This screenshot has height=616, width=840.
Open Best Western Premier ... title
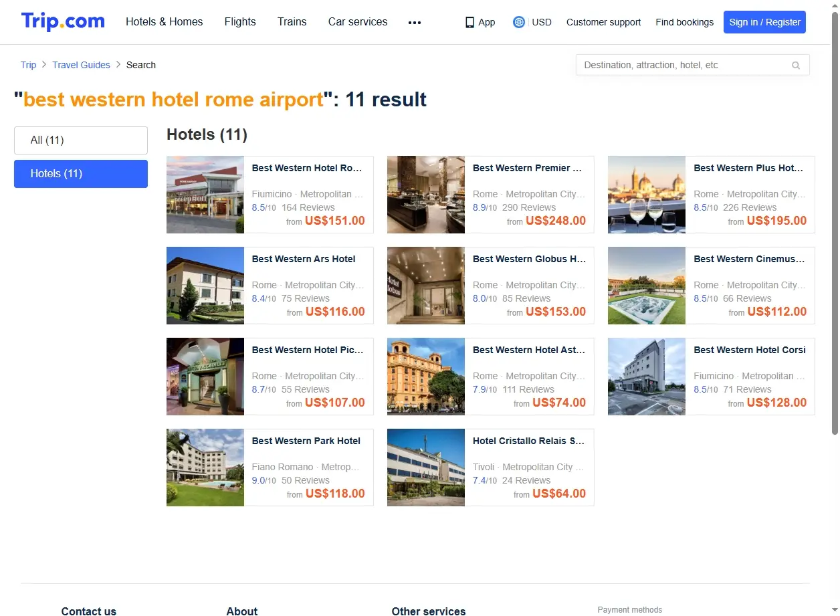528,168
